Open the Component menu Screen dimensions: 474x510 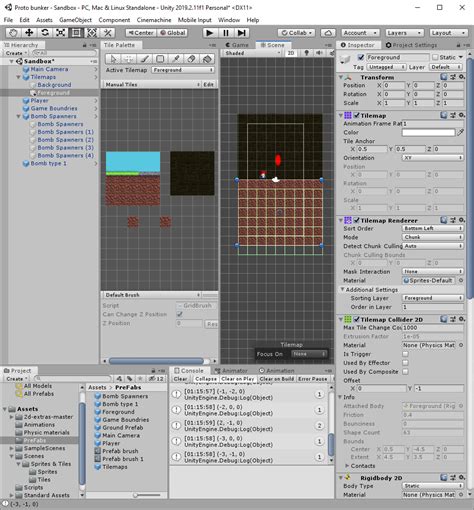(114, 20)
